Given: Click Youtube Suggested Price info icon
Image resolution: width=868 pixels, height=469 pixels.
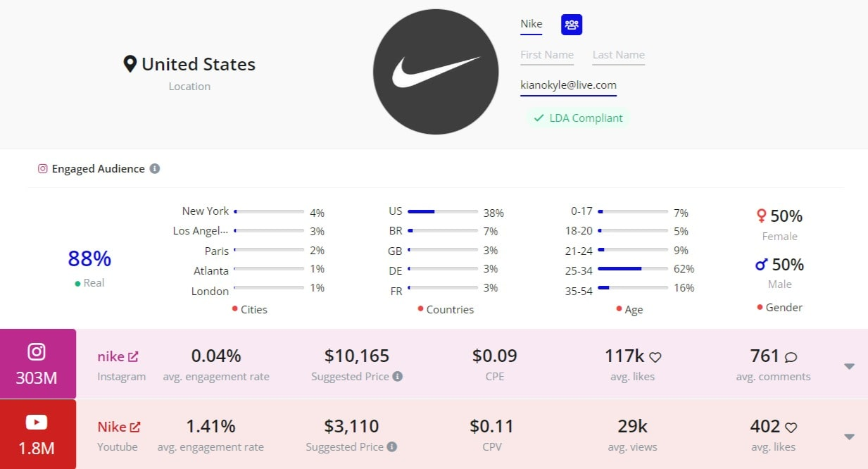Looking at the screenshot, I should [392, 446].
